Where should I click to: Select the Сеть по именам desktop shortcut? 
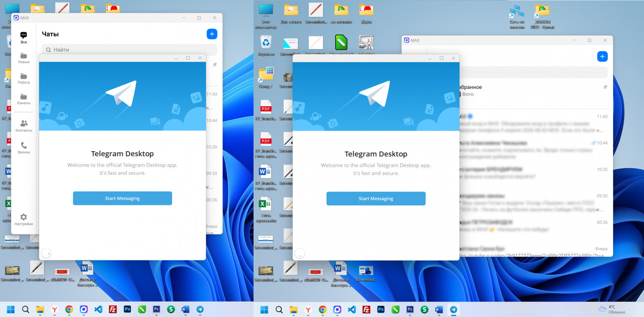pyautogui.click(x=516, y=16)
